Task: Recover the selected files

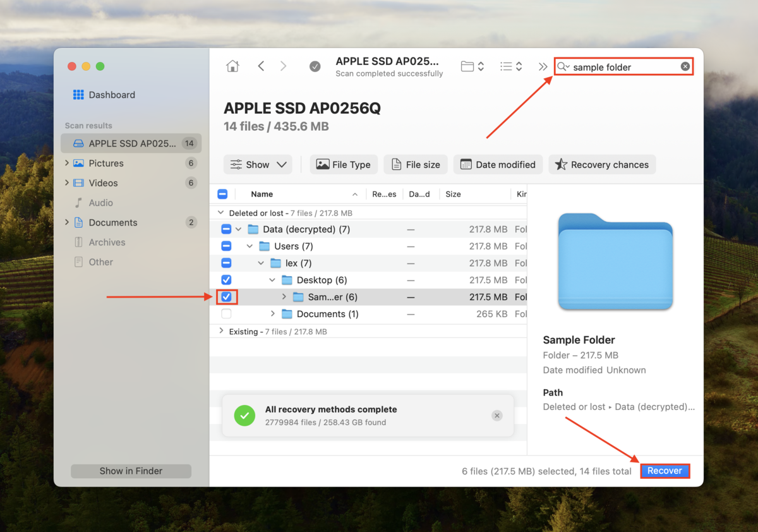Action: click(665, 471)
